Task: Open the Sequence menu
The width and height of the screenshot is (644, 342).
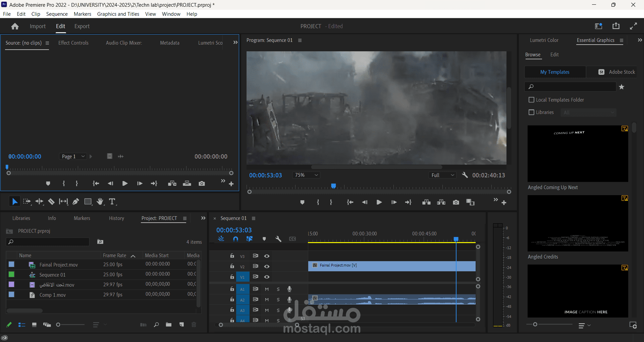Action: click(x=57, y=14)
